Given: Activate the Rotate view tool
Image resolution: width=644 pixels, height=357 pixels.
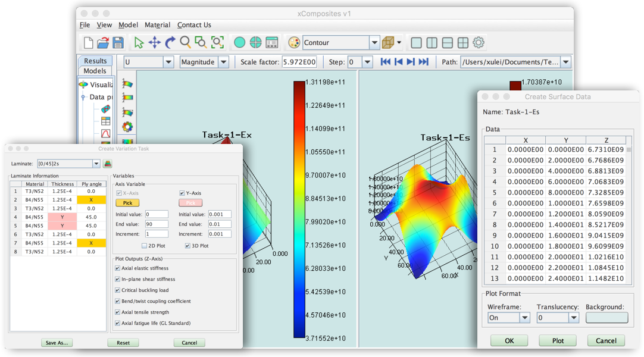Looking at the screenshot, I should tap(170, 42).
